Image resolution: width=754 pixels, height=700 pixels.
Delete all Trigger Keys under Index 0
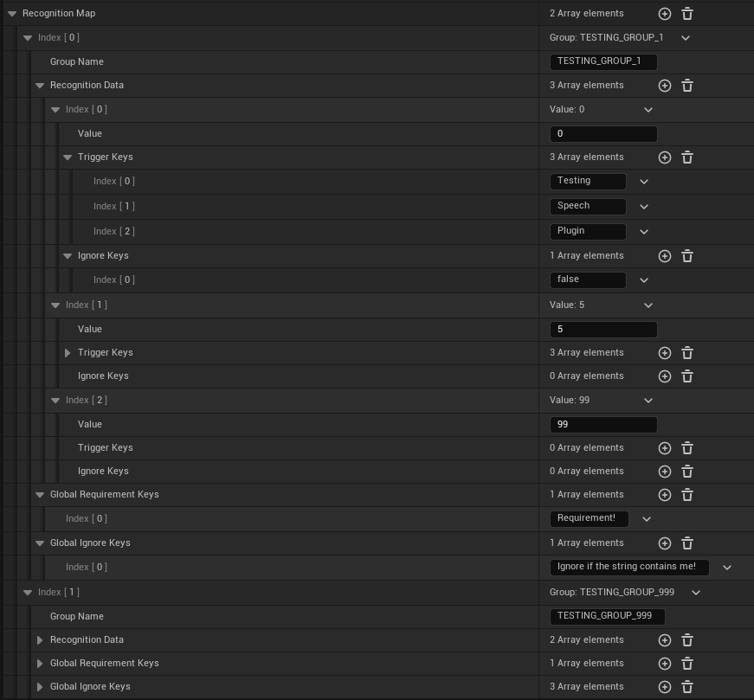click(x=686, y=157)
